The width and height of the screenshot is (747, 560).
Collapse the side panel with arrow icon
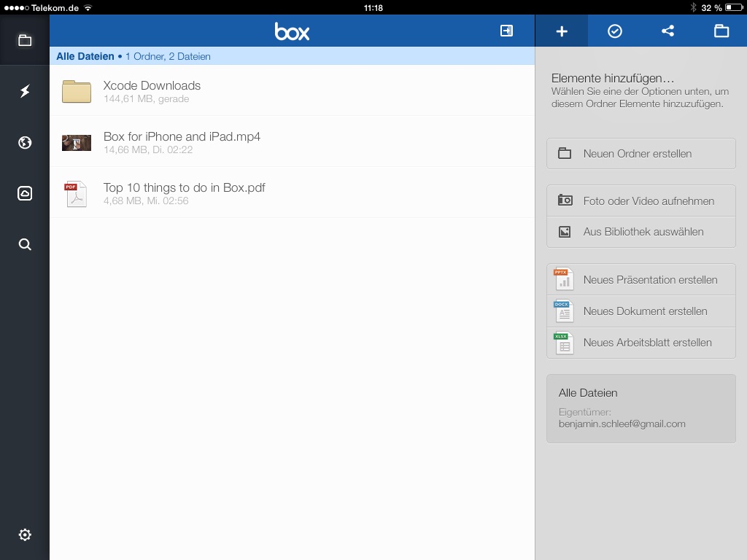pyautogui.click(x=506, y=31)
